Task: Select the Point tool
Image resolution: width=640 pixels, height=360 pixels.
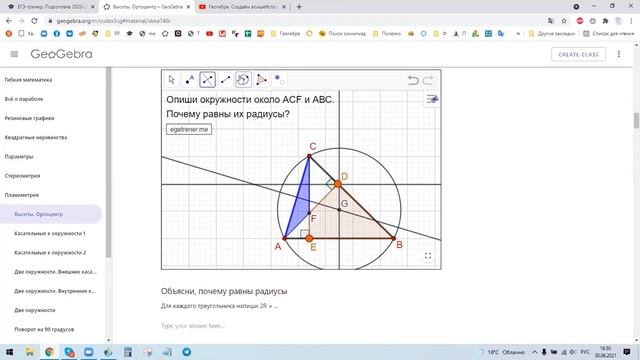Action: [189, 80]
